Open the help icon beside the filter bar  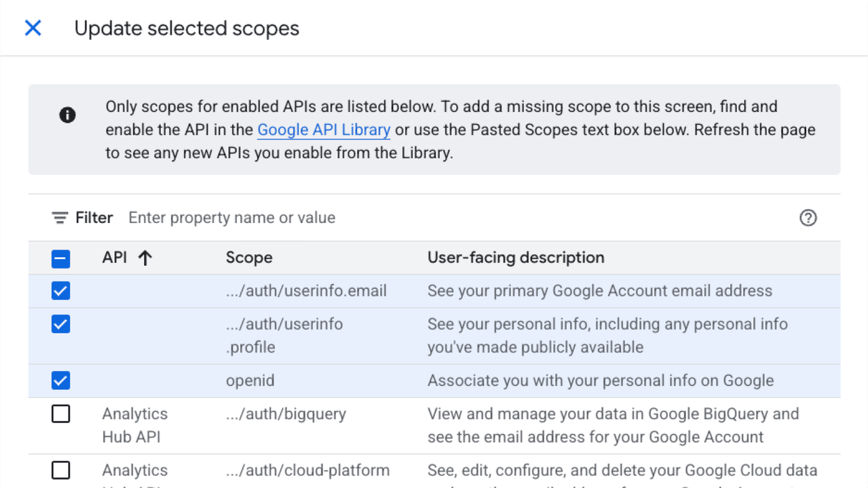pos(808,218)
